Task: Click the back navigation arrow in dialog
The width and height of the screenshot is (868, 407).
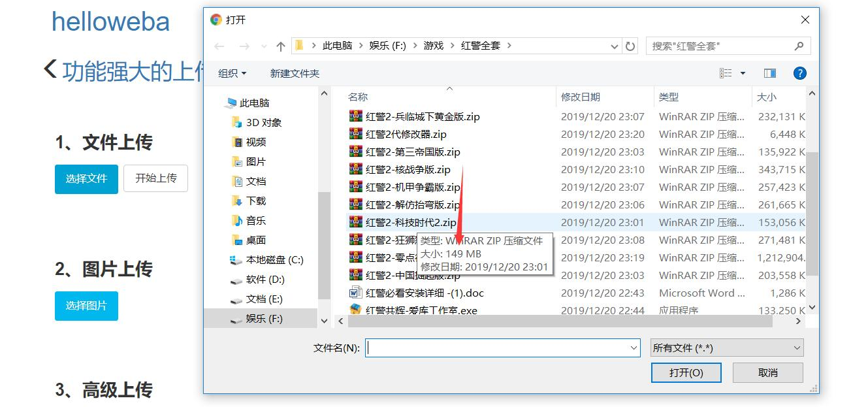Action: (219, 46)
